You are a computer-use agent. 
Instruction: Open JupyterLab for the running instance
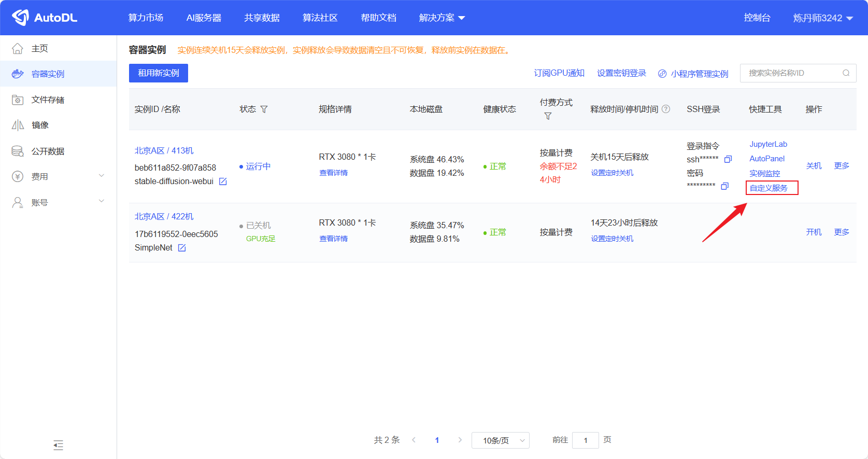768,144
